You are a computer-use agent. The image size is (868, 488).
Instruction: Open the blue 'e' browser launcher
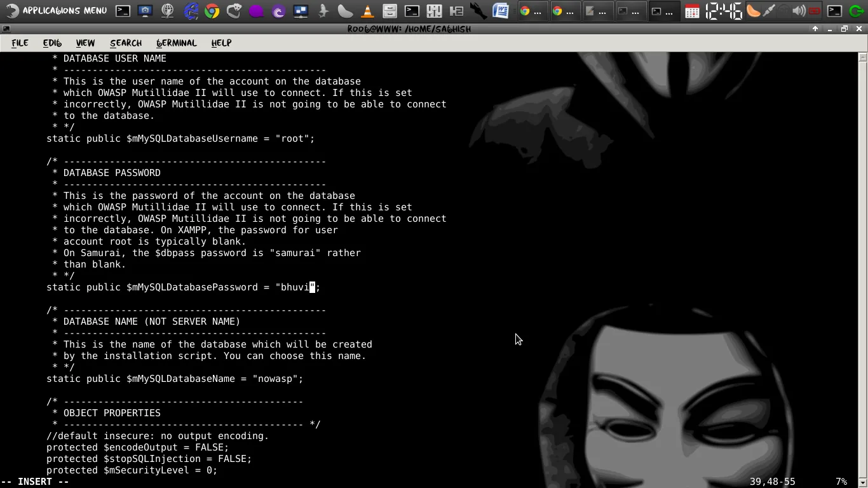[191, 11]
